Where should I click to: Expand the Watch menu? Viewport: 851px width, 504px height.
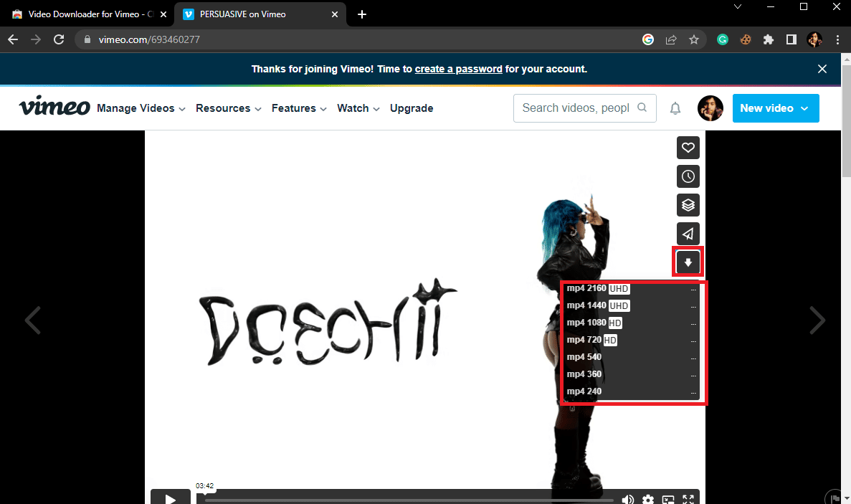pyautogui.click(x=358, y=108)
